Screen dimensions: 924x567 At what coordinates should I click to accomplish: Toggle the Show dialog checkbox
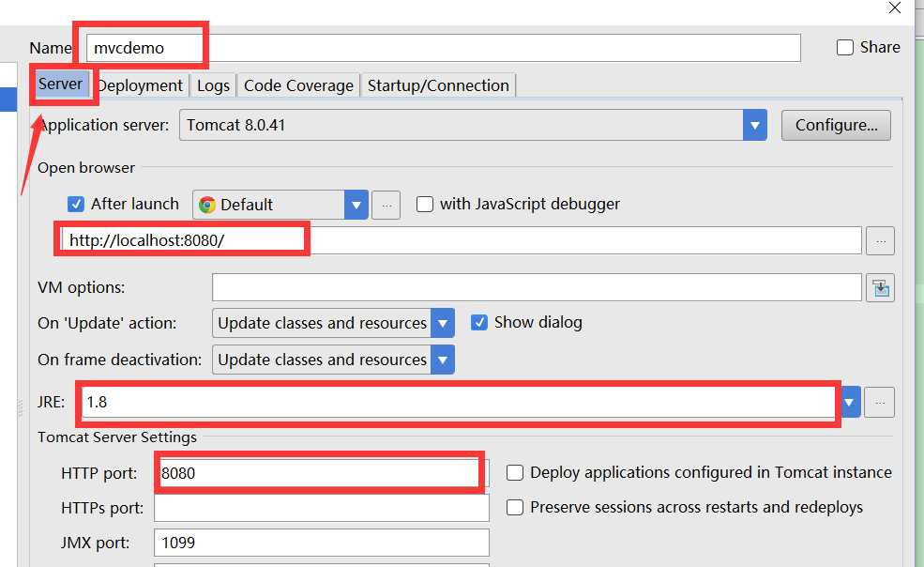pyautogui.click(x=479, y=322)
